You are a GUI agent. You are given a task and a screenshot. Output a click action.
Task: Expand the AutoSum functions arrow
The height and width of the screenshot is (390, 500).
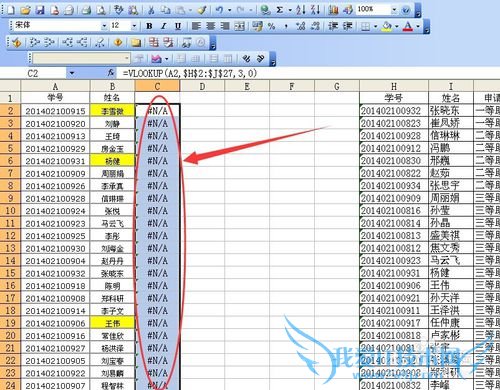pos(290,10)
